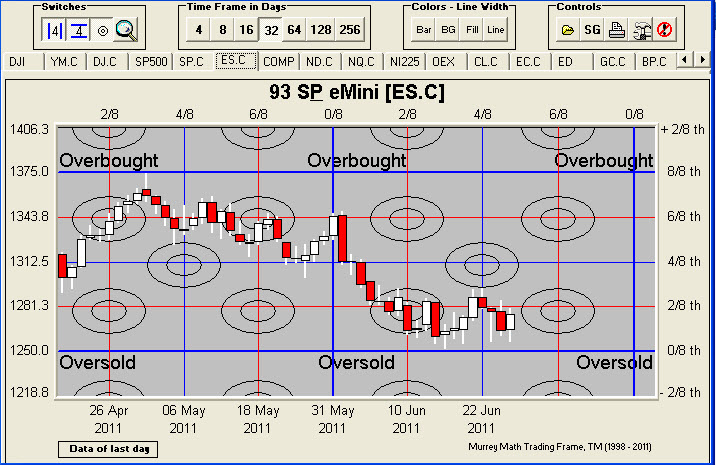716x465 pixels.
Task: Click the 0/8 th level label
Action: pos(684,351)
